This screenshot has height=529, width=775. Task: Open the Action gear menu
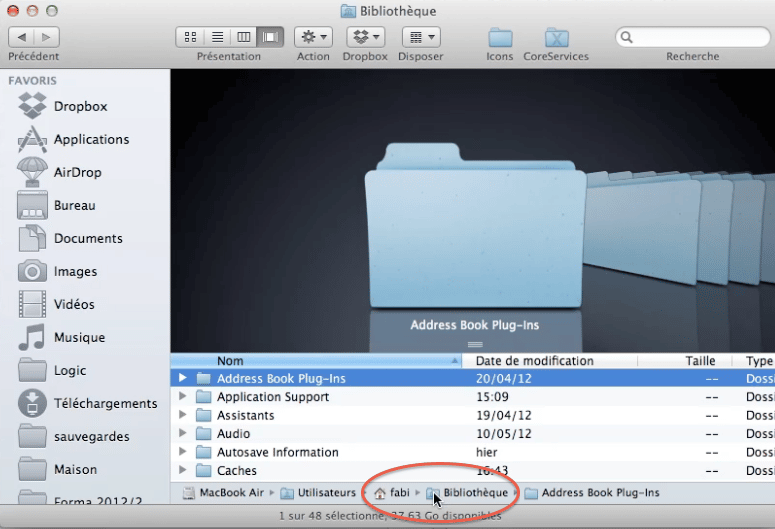coord(313,37)
